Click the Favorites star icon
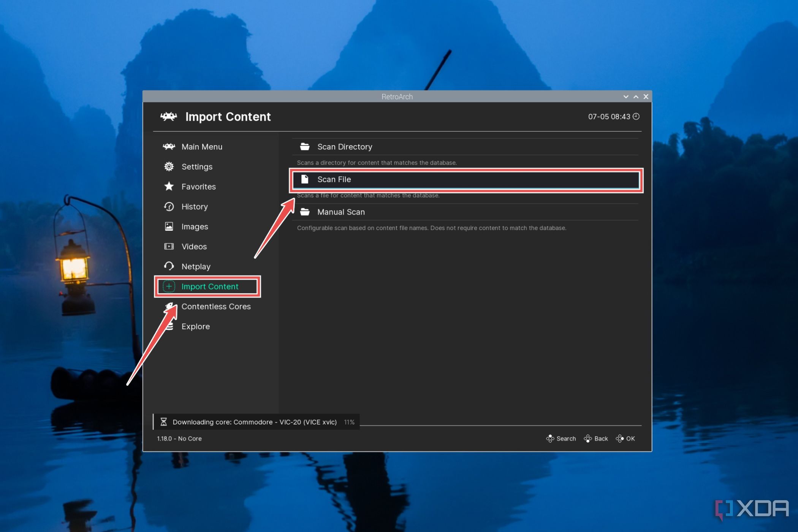 [x=169, y=186]
